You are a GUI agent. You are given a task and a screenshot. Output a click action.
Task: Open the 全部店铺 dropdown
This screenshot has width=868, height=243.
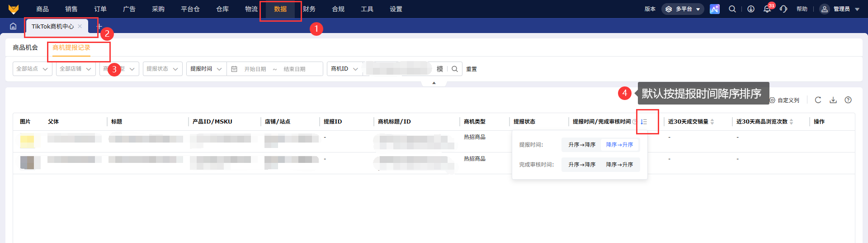coord(76,69)
